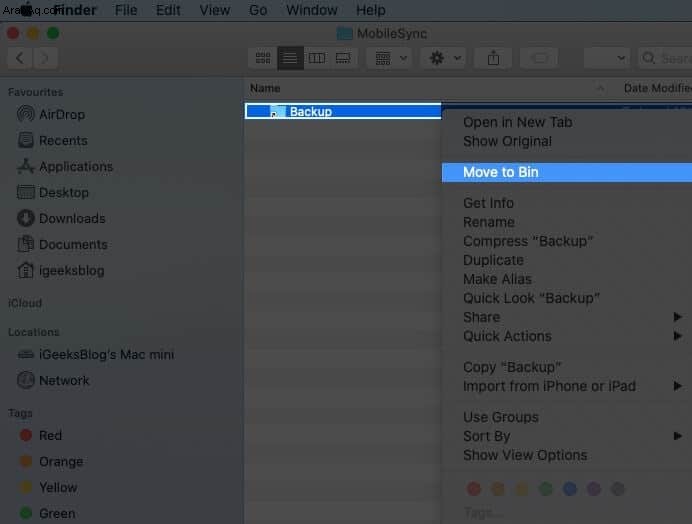Image resolution: width=692 pixels, height=524 pixels.
Task: Select iGeeksBlog's Mac mini location
Action: (x=95, y=354)
